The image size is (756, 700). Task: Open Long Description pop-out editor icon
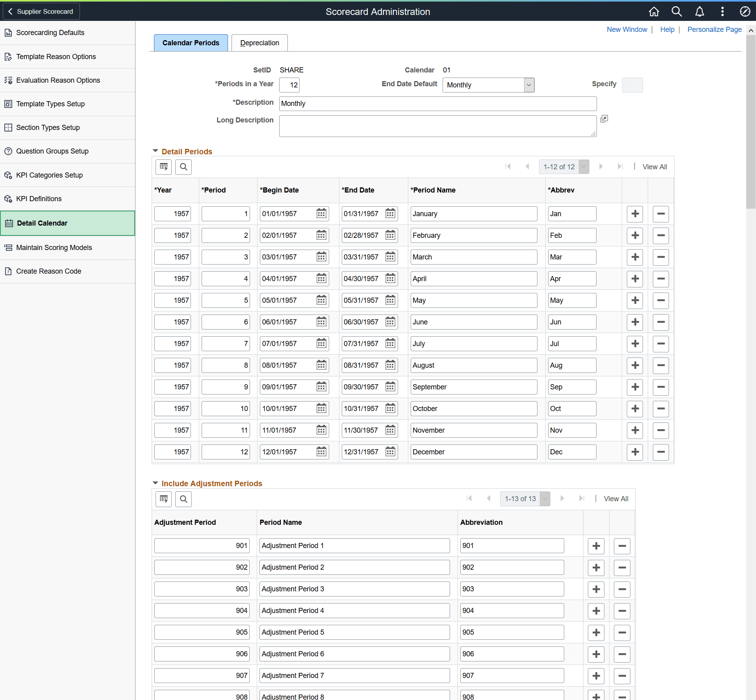[x=604, y=119]
